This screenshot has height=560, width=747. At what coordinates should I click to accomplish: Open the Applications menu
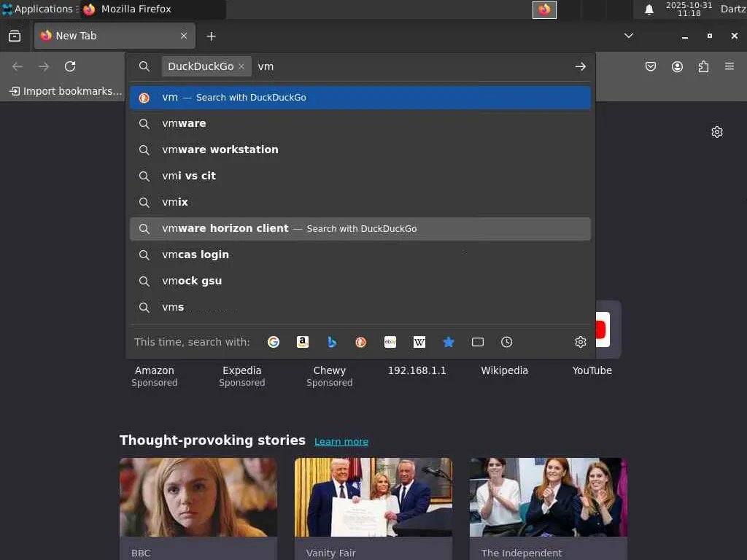[x=39, y=9]
